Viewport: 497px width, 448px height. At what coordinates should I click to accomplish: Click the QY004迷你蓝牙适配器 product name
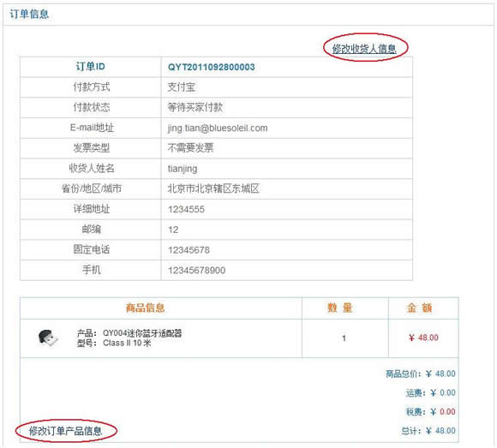(x=142, y=333)
